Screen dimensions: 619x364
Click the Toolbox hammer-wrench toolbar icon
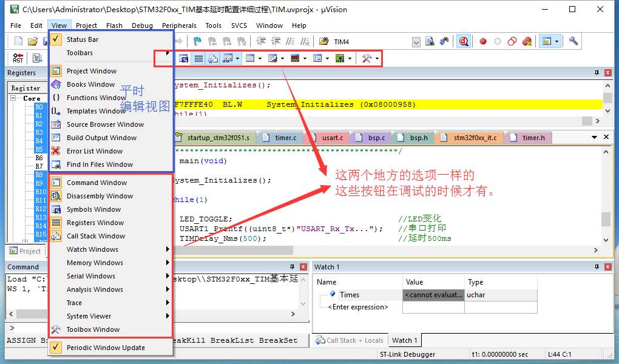(367, 58)
